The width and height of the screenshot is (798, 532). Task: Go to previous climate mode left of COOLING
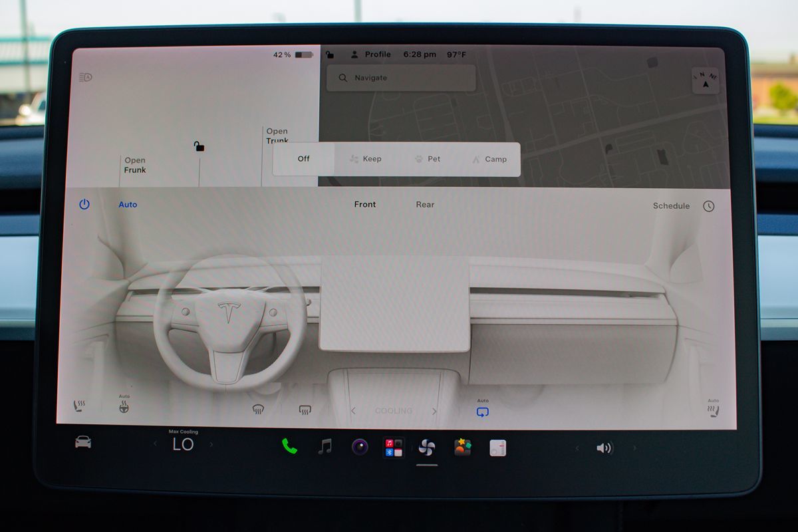(353, 411)
